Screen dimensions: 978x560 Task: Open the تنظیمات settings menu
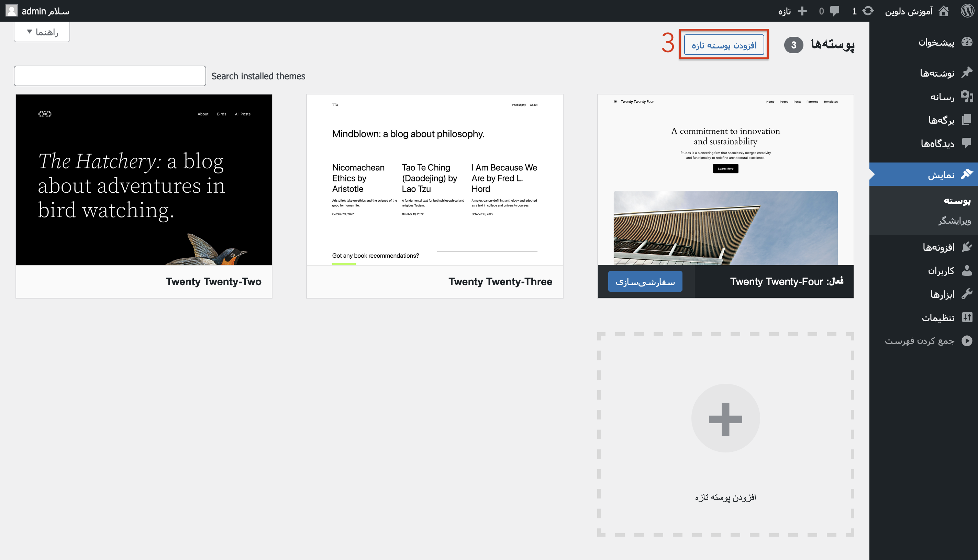click(938, 318)
